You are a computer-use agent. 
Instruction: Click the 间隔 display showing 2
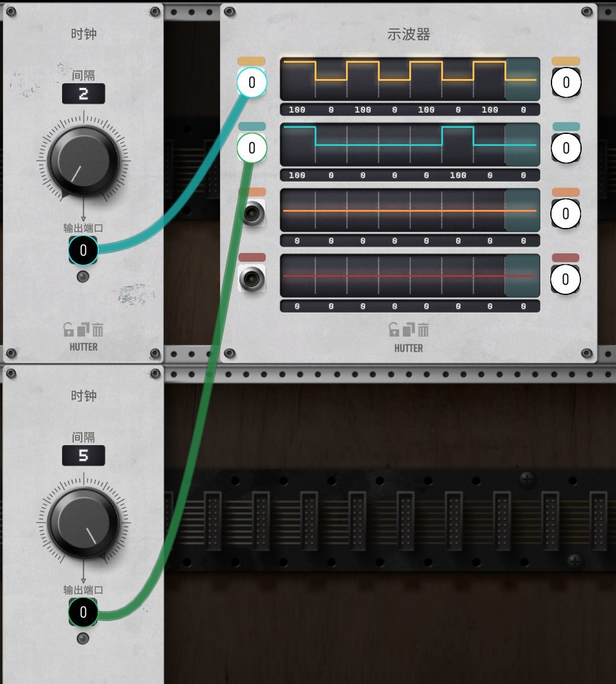(83, 93)
